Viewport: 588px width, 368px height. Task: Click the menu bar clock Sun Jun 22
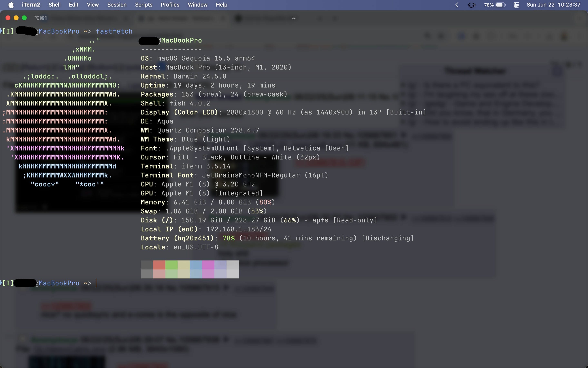tap(553, 5)
